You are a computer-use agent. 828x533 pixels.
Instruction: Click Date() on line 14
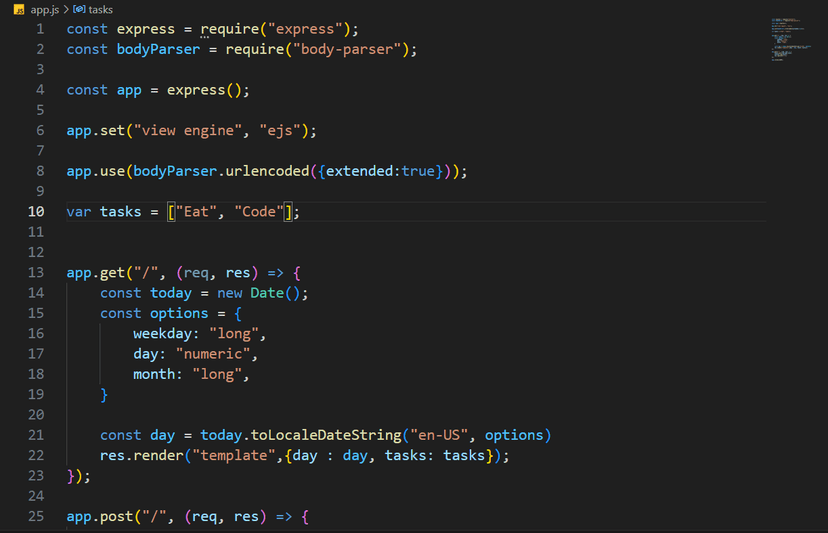point(275,293)
